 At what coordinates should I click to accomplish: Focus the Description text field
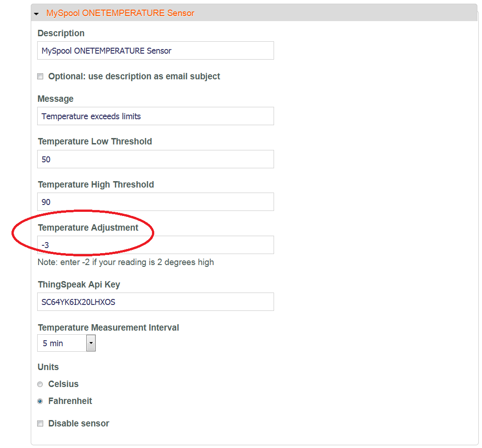click(x=155, y=50)
